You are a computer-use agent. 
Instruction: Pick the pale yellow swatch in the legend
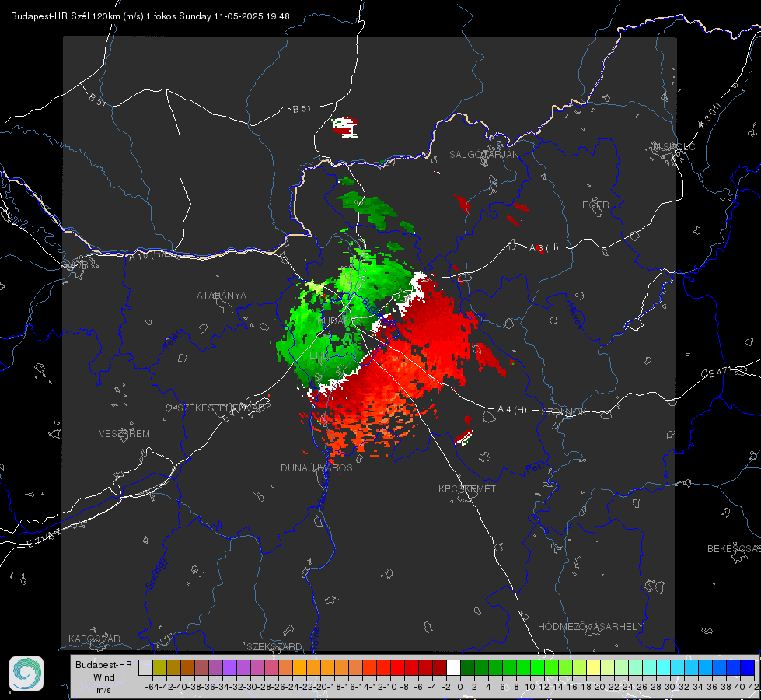coord(593,667)
